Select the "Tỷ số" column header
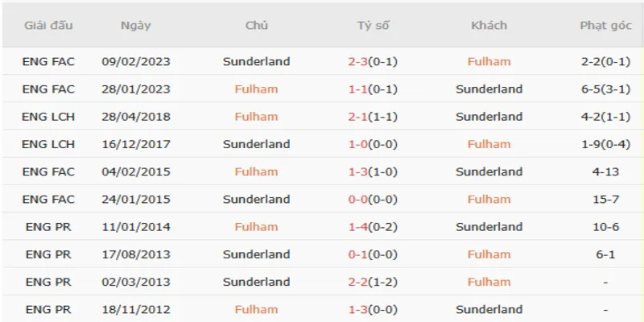The width and height of the screenshot is (644, 322). [373, 25]
